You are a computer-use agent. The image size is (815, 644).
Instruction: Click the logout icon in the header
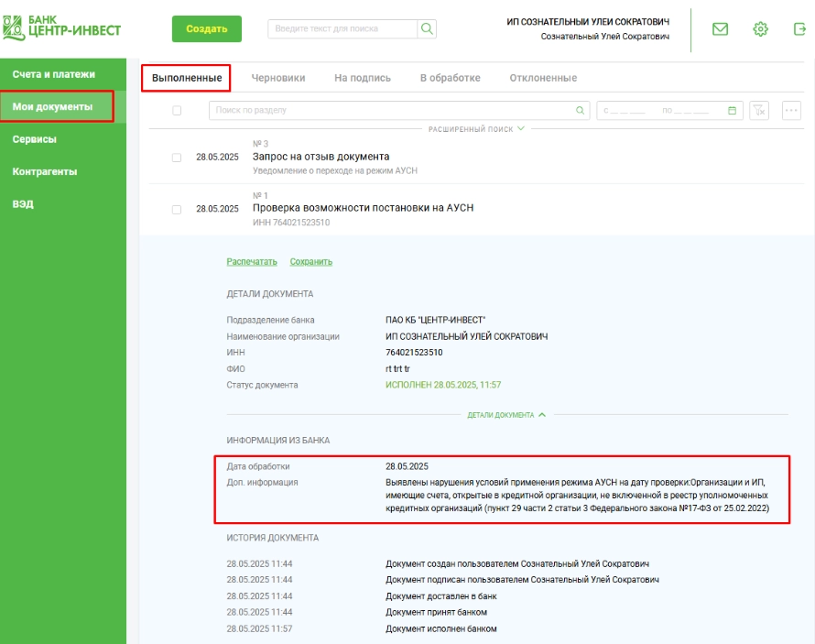(x=799, y=29)
